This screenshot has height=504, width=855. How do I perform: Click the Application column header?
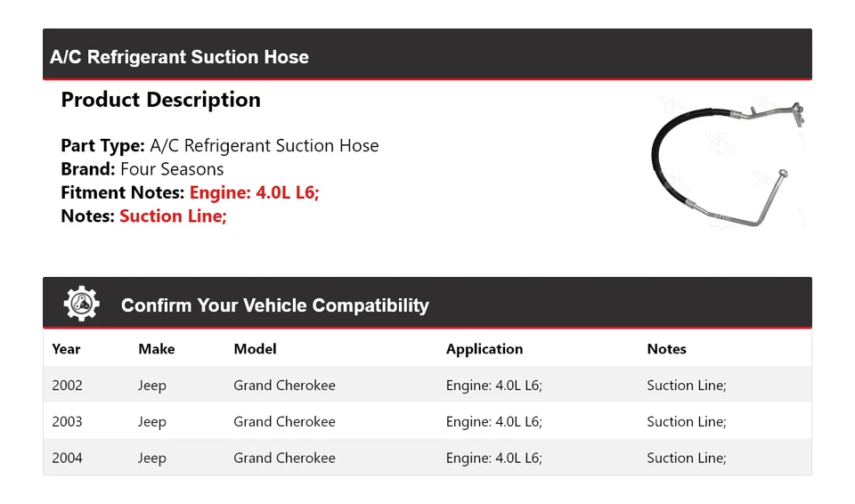(x=484, y=349)
